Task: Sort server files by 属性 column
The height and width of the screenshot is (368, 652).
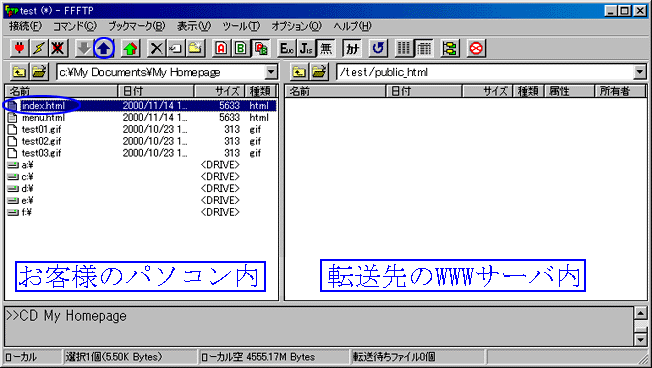Action: coord(569,91)
